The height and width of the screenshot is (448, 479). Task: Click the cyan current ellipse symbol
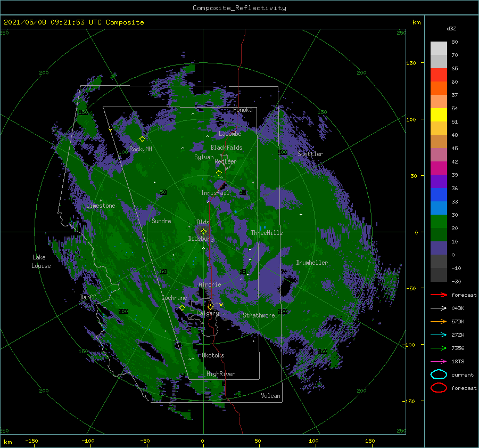coord(439,374)
